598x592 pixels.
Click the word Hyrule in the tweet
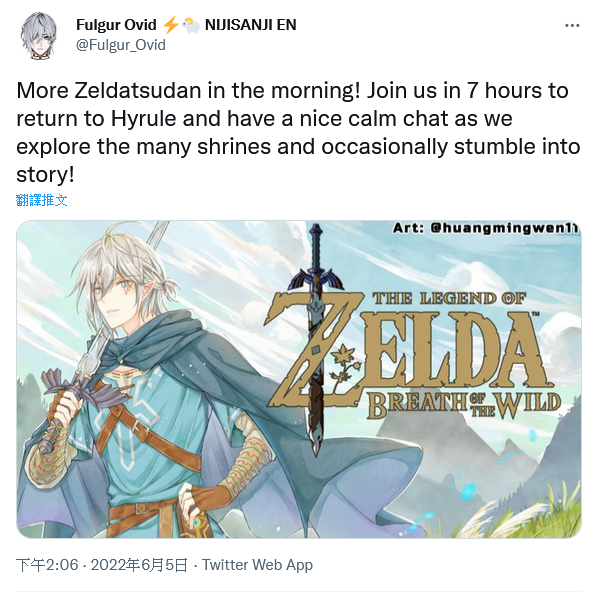(x=144, y=119)
